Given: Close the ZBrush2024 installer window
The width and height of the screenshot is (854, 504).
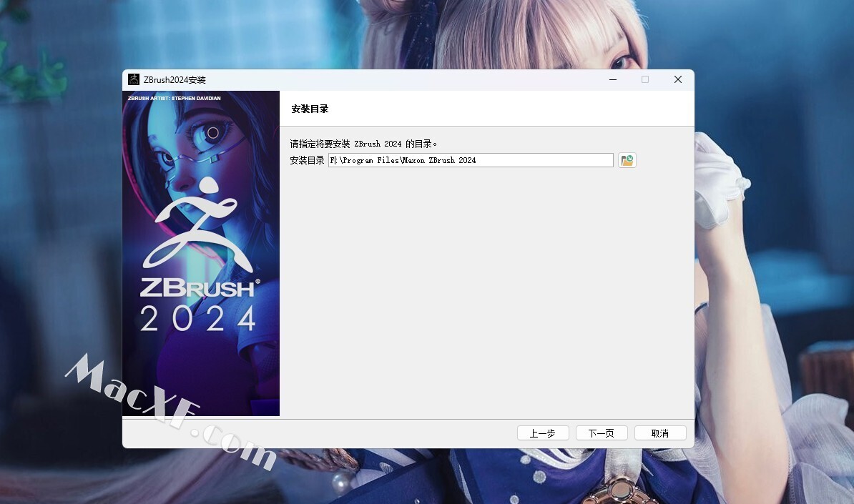Looking at the screenshot, I should 677,79.
